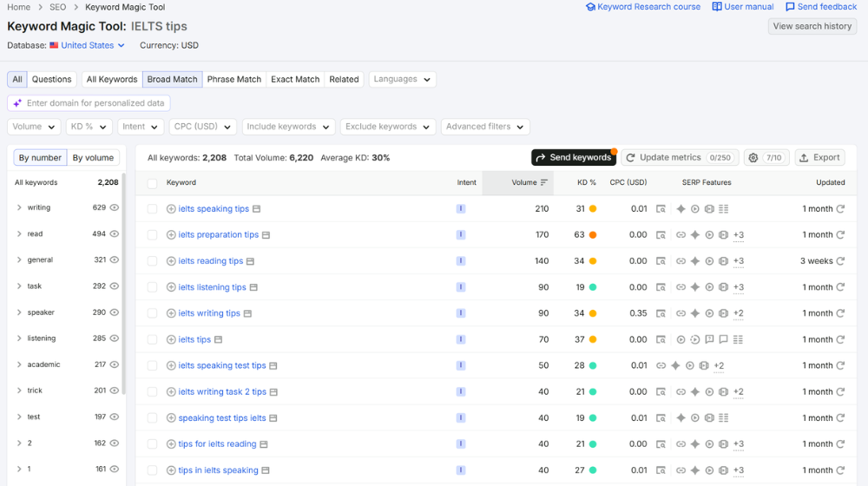The height and width of the screenshot is (486, 868).
Task: Open the KD % filter dropdown
Action: pyautogui.click(x=89, y=127)
